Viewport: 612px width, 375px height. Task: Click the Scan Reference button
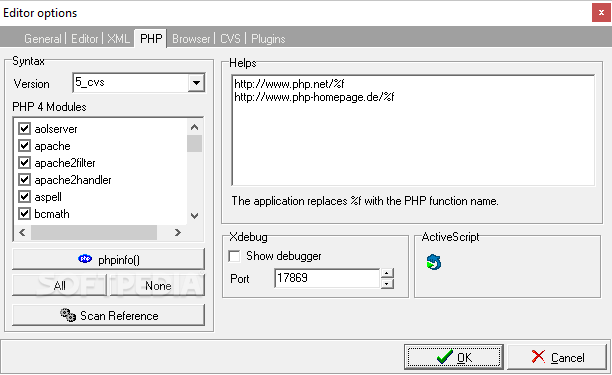pyautogui.click(x=109, y=315)
